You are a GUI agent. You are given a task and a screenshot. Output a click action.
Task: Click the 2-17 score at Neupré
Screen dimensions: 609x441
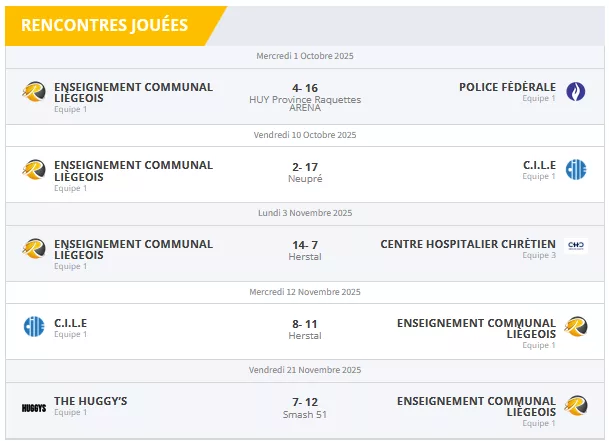[x=305, y=166]
